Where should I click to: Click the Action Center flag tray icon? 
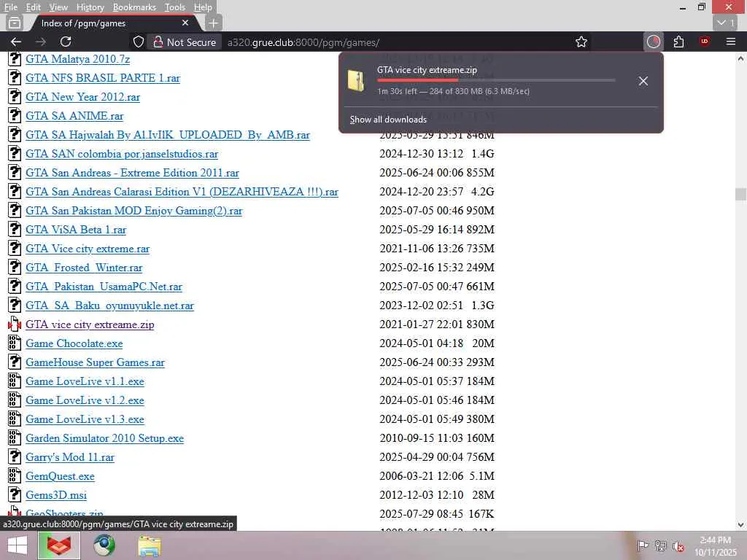pos(642,545)
